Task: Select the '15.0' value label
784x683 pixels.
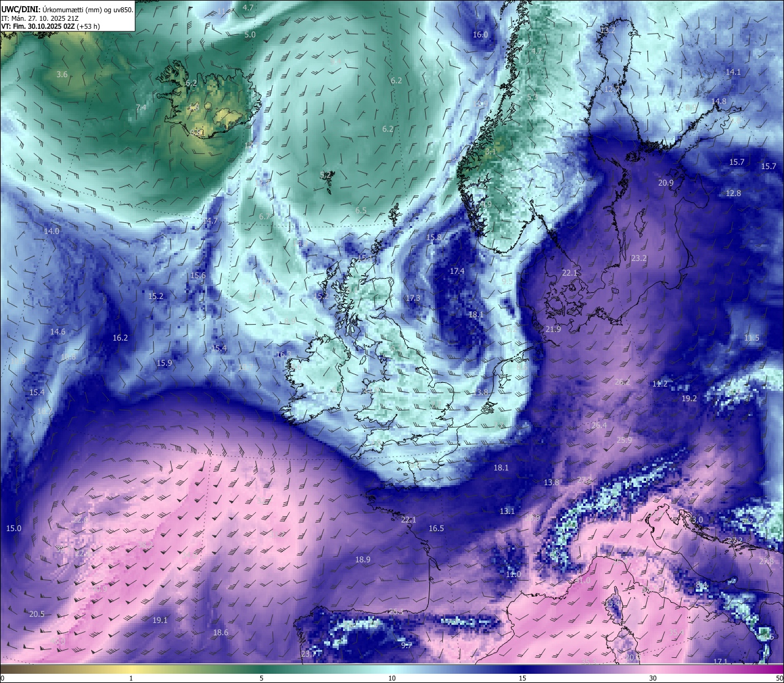Action: pos(13,528)
